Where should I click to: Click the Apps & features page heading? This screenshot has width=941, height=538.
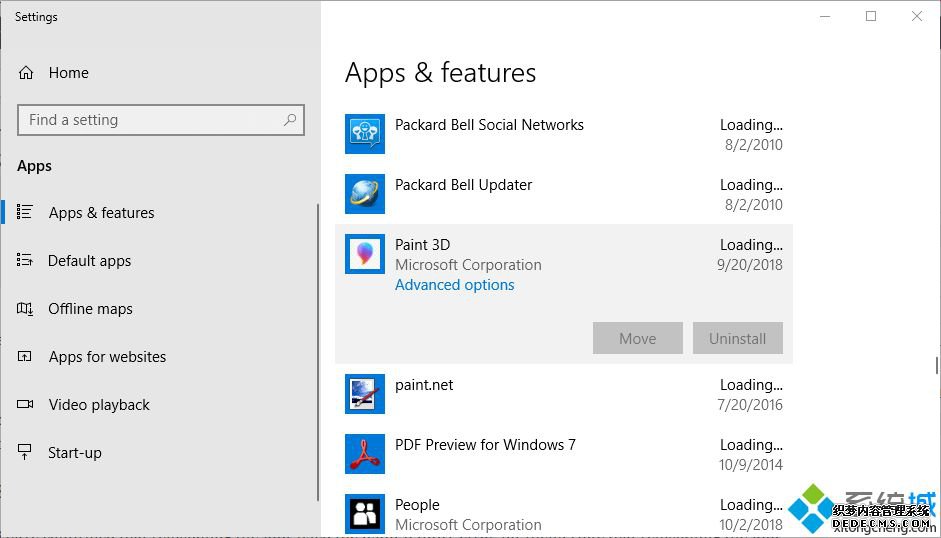(440, 73)
